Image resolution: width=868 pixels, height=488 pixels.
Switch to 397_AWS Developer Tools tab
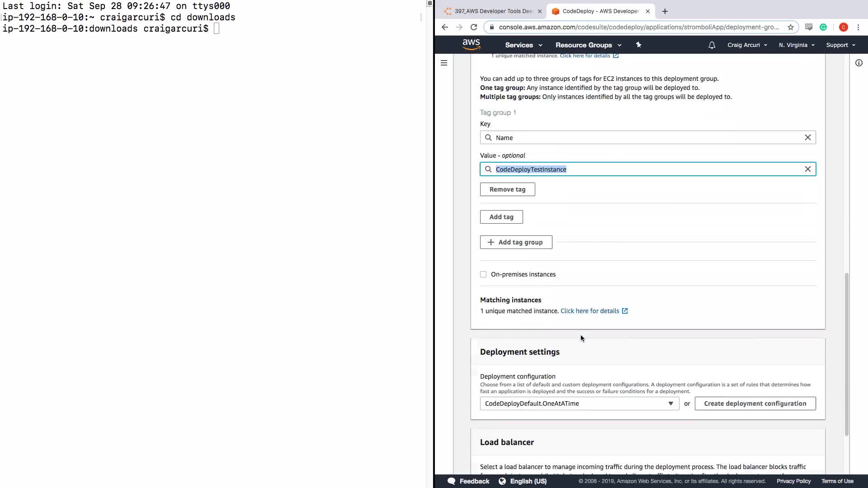point(493,11)
